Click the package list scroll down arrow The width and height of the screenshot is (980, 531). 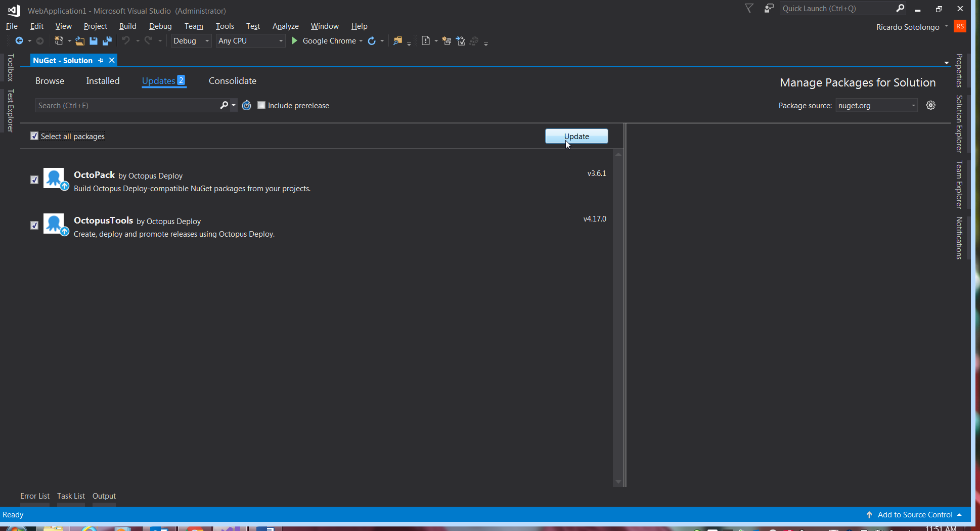click(618, 482)
